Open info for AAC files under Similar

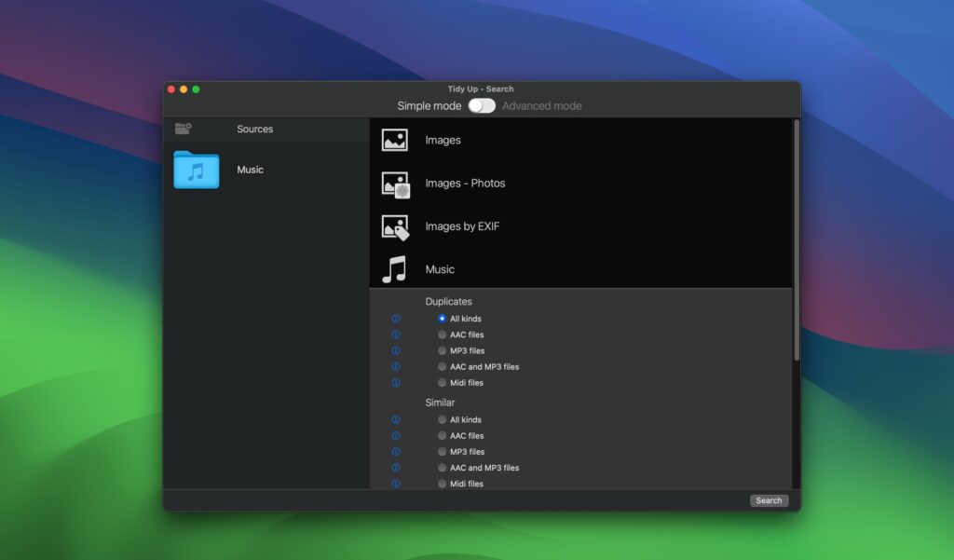click(x=396, y=435)
